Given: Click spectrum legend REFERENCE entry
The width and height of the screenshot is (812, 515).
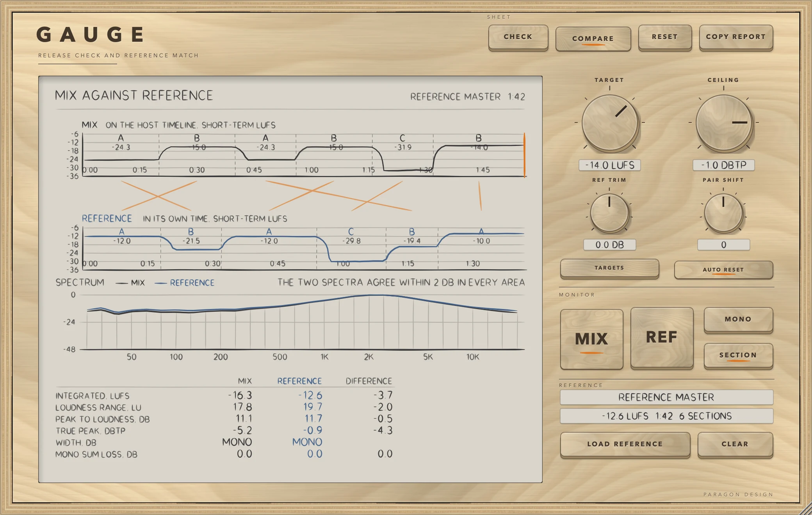Looking at the screenshot, I should [185, 283].
